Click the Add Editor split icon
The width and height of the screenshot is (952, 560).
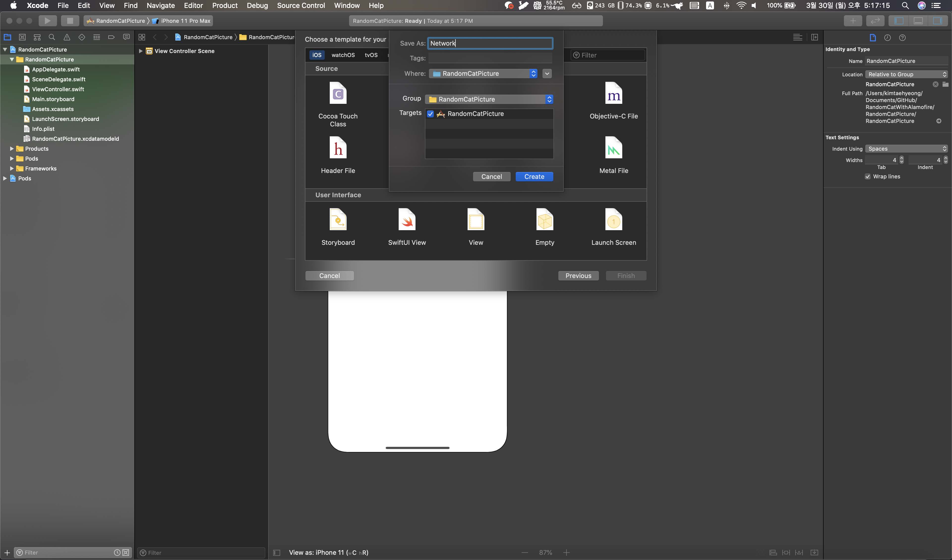[x=814, y=37]
